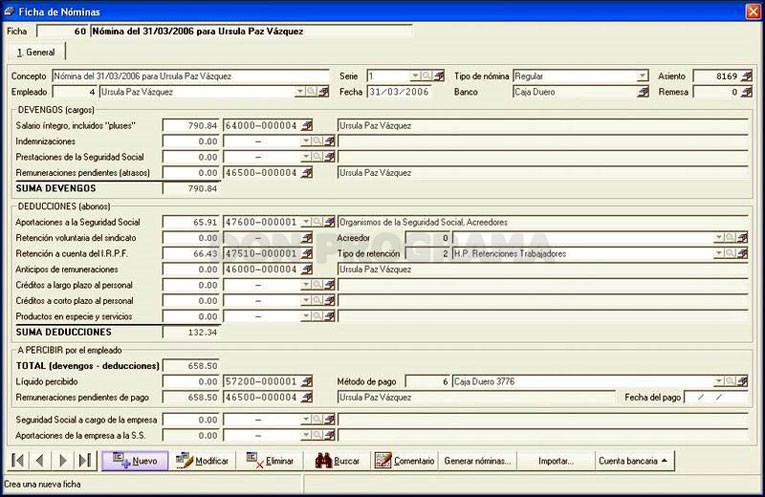Screen dimensions: 765x497
Task: Open linked Banco Caja Duero icon
Action: point(643,92)
